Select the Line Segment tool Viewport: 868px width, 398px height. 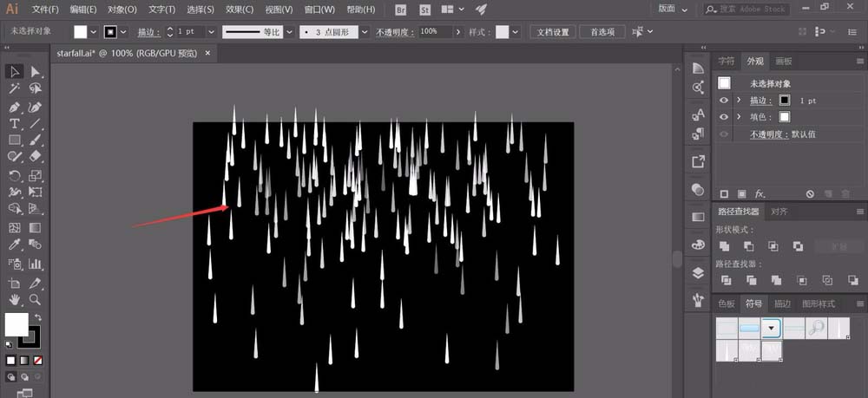click(36, 123)
